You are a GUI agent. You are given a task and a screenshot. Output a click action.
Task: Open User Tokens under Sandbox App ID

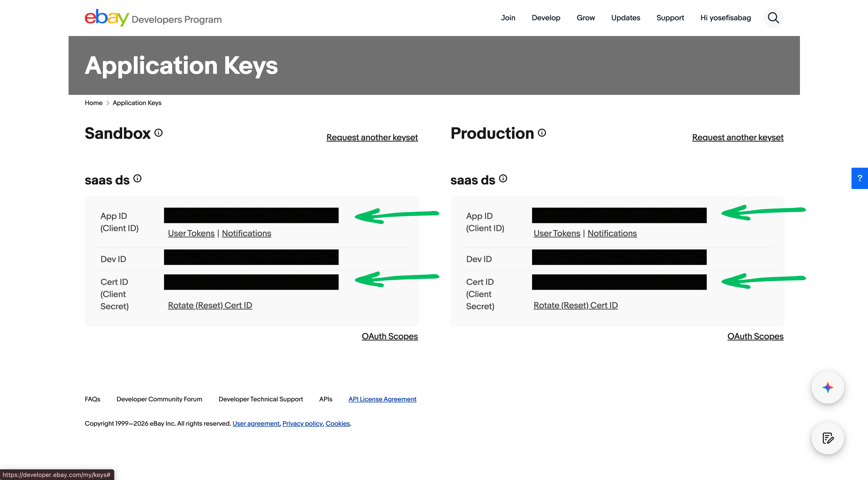[x=191, y=233]
